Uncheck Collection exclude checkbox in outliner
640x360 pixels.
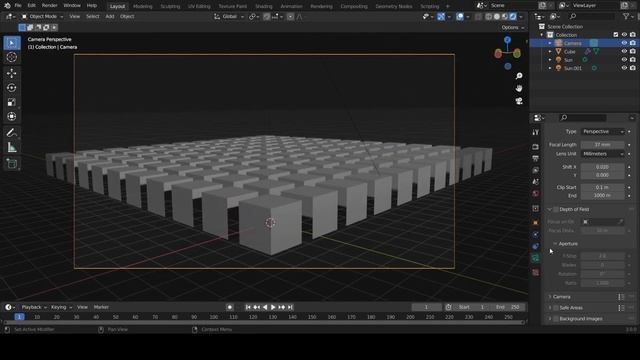coord(616,35)
